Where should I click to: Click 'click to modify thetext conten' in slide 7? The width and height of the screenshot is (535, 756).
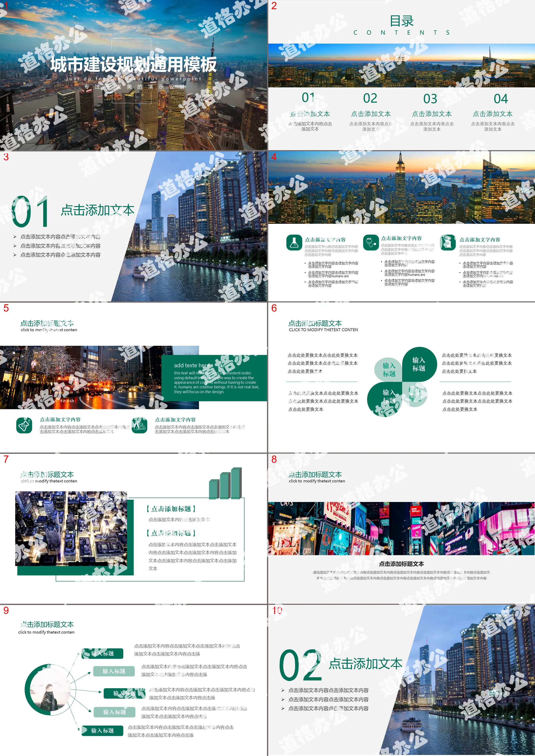[49, 481]
